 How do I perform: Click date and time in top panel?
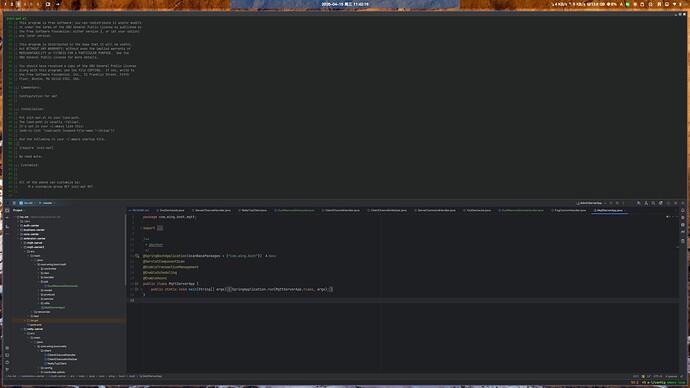point(345,4)
